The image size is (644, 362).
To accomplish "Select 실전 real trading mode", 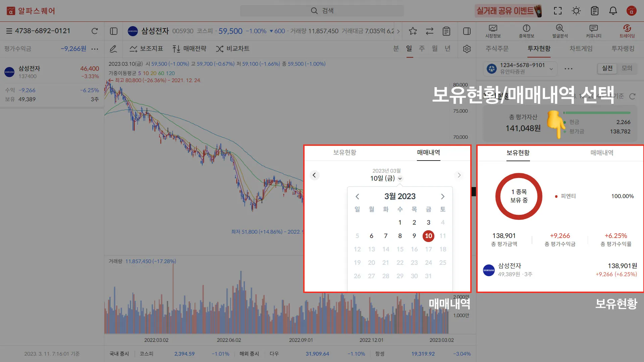I will click(x=607, y=68).
